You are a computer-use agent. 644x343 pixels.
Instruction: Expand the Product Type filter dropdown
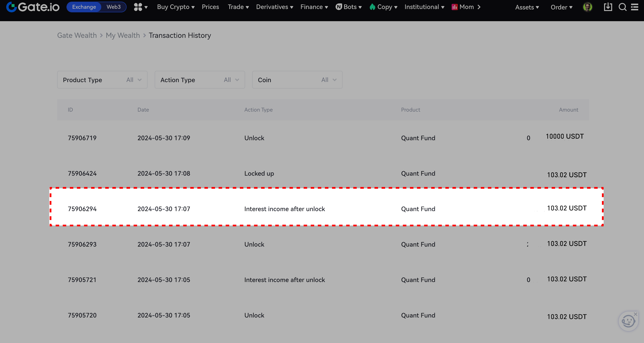click(x=102, y=80)
